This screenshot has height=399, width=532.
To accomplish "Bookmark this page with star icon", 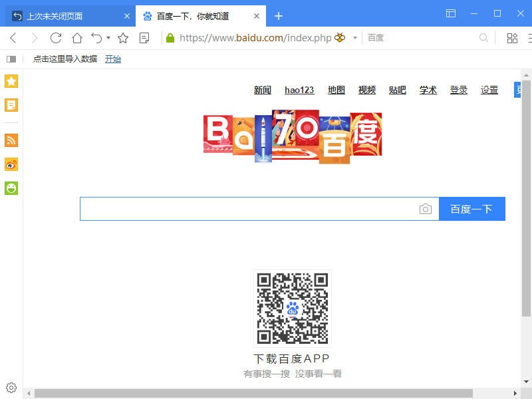I will (x=123, y=38).
